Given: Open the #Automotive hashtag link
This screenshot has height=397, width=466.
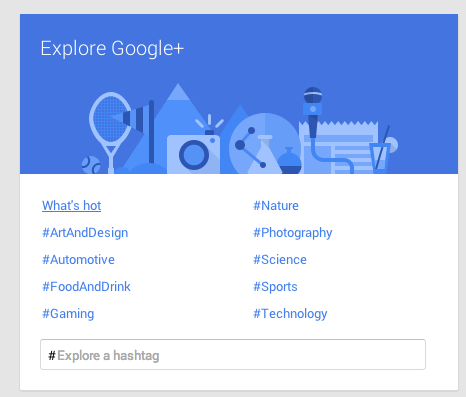Looking at the screenshot, I should (x=78, y=260).
